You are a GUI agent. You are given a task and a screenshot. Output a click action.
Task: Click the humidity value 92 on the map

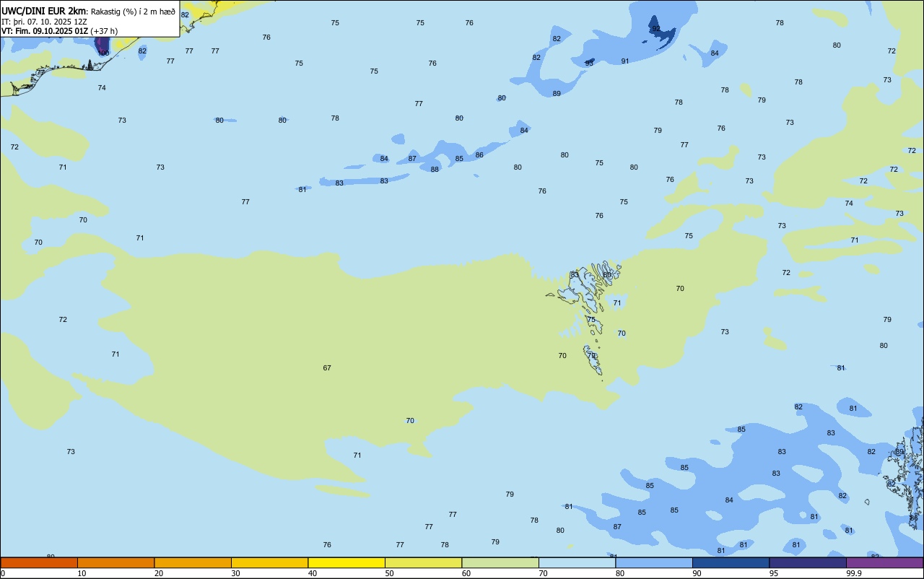point(656,29)
